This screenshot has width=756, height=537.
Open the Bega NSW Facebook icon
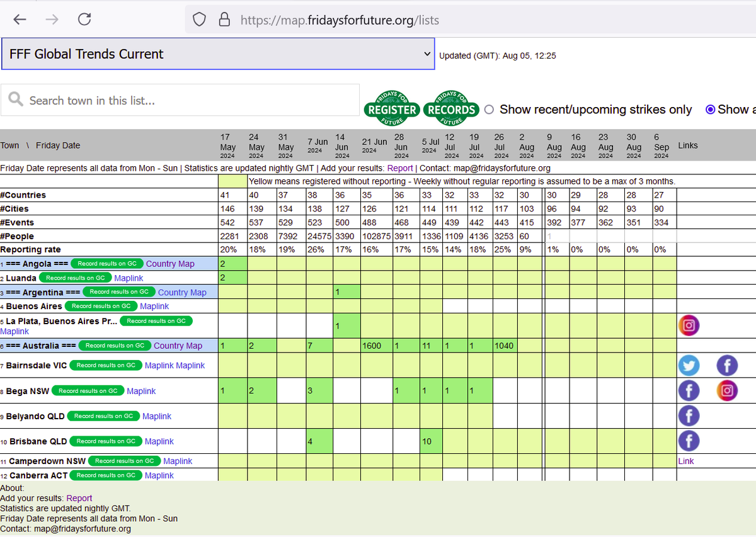coord(689,390)
